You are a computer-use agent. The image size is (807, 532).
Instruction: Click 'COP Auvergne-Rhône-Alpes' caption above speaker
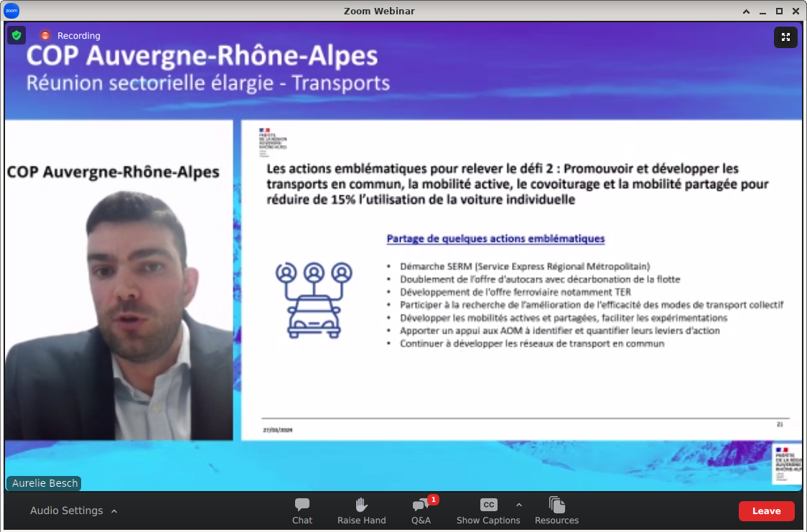(113, 172)
